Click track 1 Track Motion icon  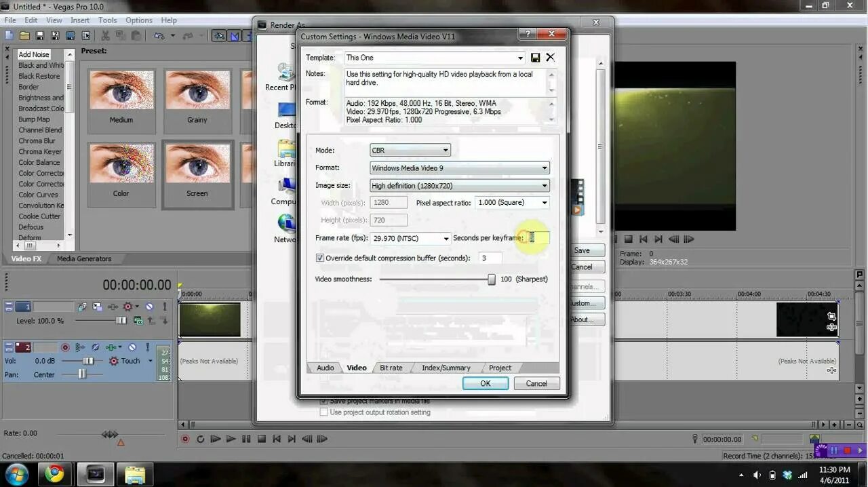97,307
